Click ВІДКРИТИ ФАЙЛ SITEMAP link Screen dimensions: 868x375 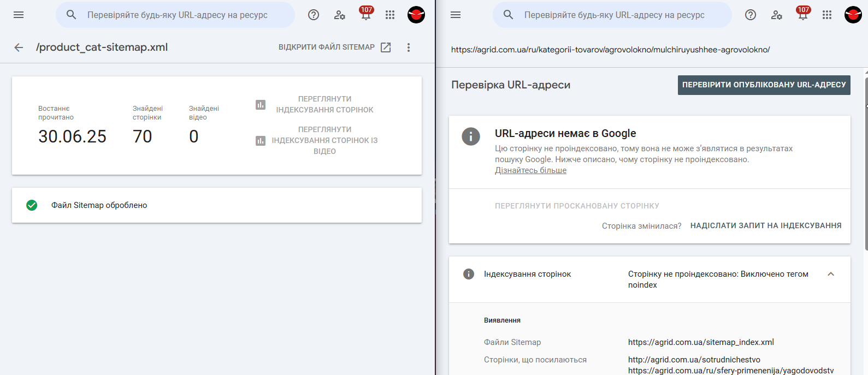point(327,47)
